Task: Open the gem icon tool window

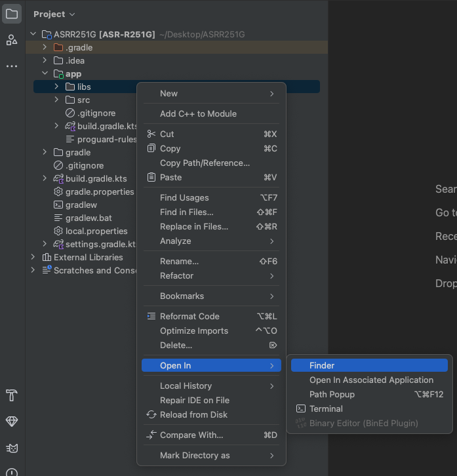Action: [x=12, y=421]
